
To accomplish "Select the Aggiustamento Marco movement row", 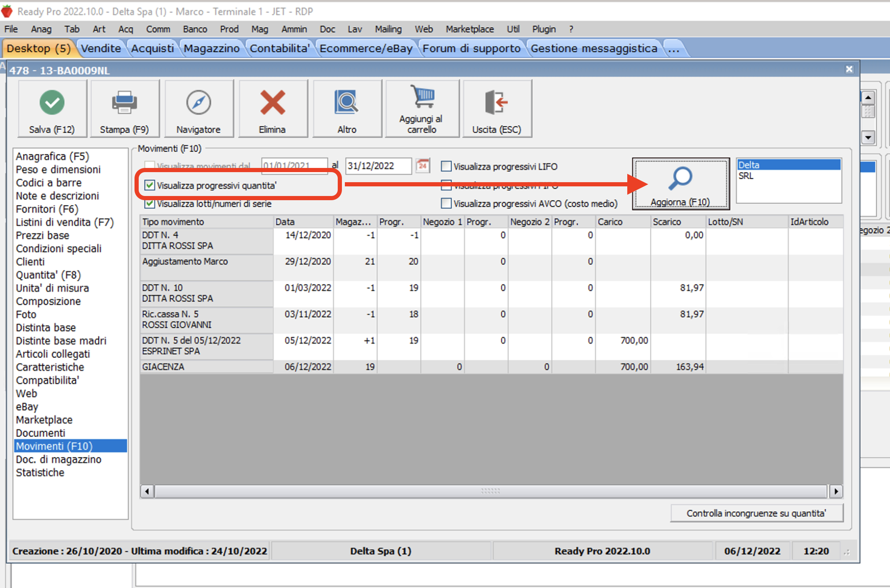I will (x=491, y=268).
